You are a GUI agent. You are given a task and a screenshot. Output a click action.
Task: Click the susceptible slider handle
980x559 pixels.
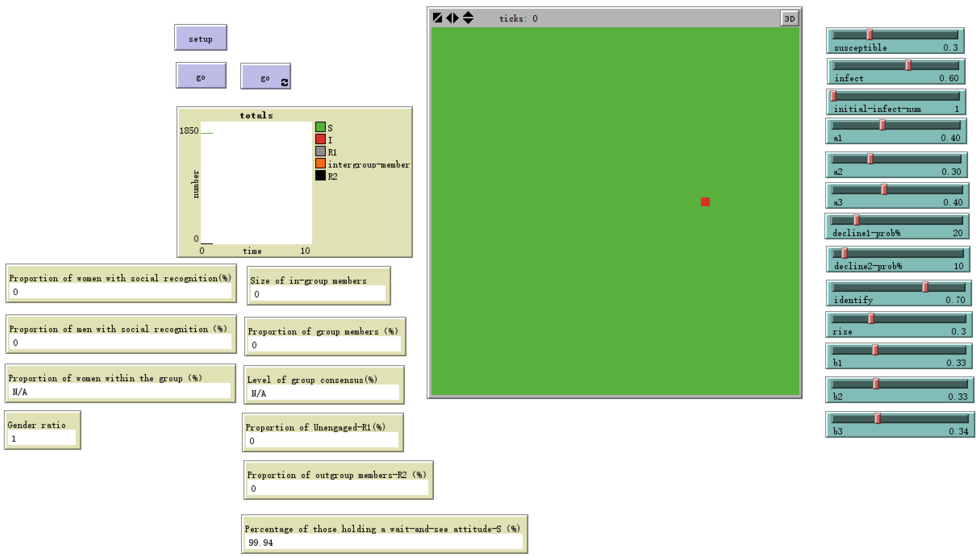869,35
